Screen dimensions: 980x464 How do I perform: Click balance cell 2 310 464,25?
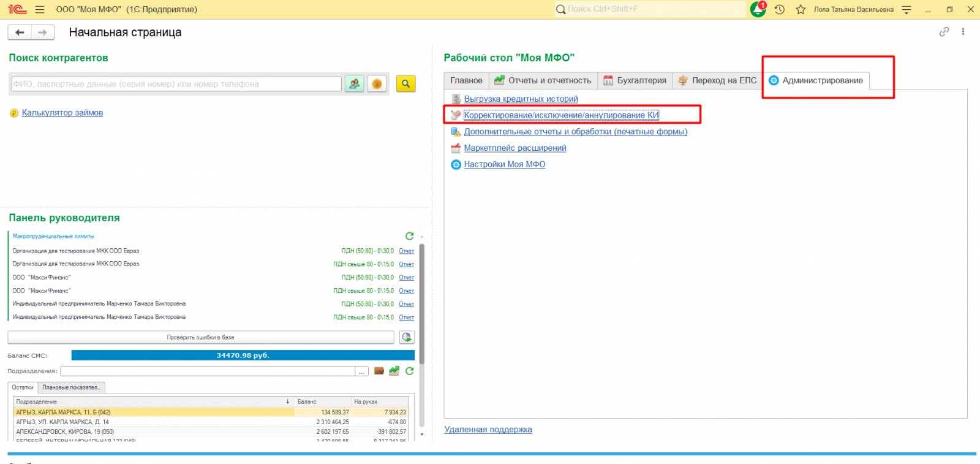coord(323,422)
